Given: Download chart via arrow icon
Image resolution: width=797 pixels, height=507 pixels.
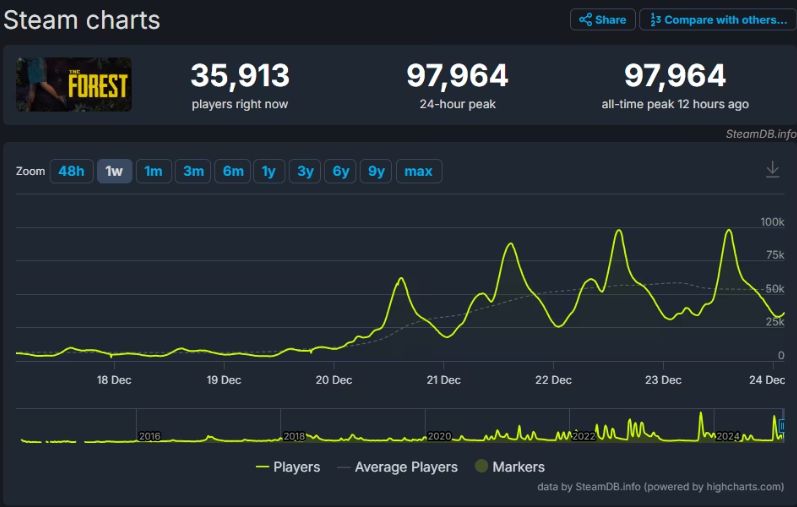Looking at the screenshot, I should coord(773,169).
